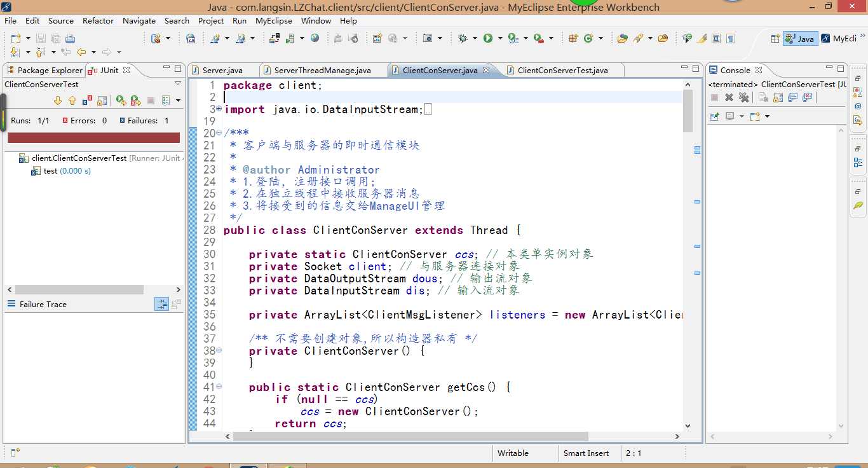The width and height of the screenshot is (868, 468).
Task: Click the editor horizontal scrollbar thumb
Action: [x=410, y=436]
